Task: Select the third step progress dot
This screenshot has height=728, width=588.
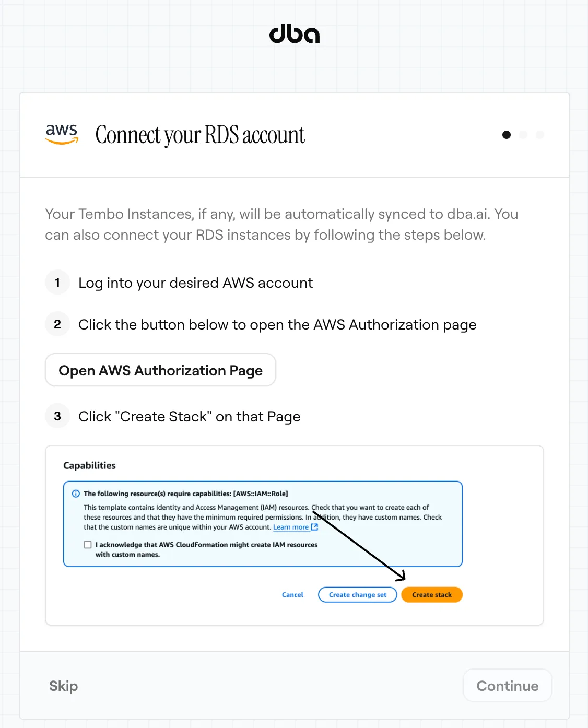Action: [540, 135]
